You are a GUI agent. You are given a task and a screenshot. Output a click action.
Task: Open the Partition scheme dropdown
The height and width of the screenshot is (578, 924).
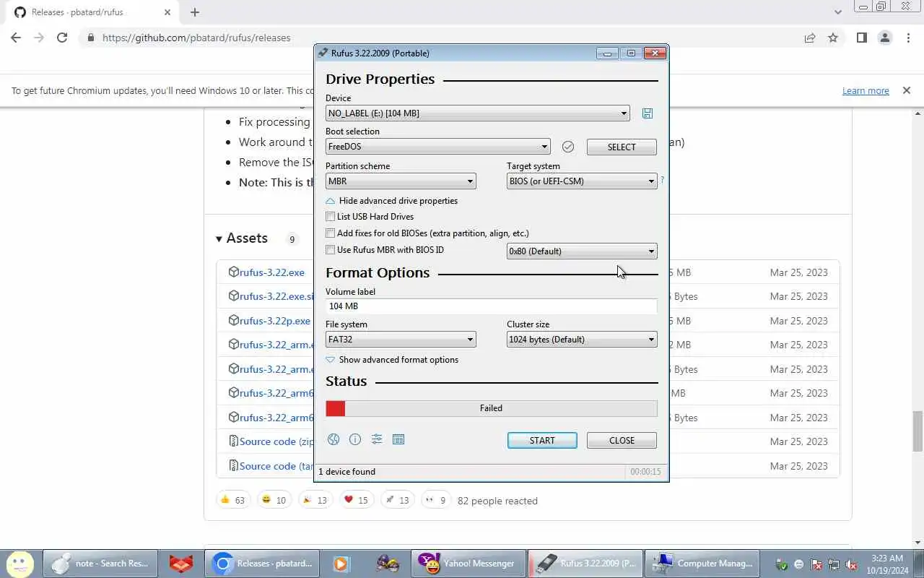pos(401,181)
